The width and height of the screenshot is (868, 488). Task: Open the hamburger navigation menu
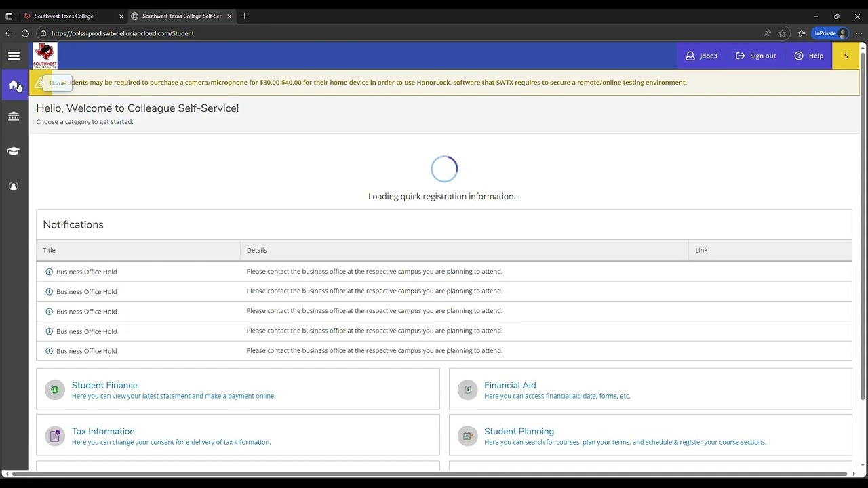14,56
